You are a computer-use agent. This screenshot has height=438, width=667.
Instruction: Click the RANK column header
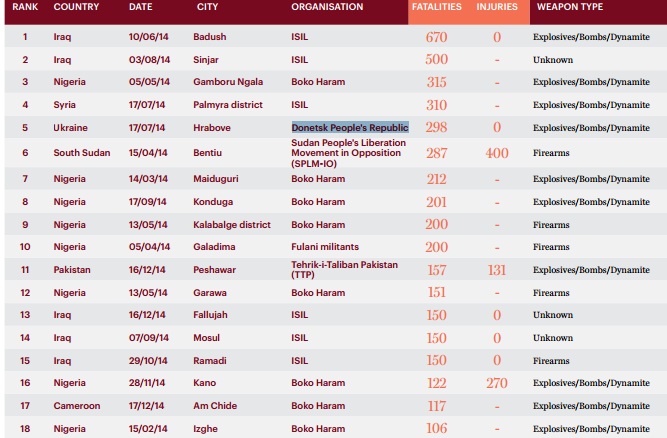pyautogui.click(x=25, y=7)
